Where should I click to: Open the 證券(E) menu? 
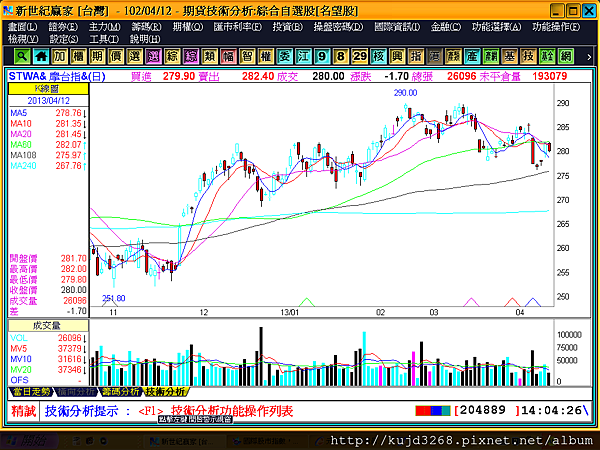[x=63, y=27]
